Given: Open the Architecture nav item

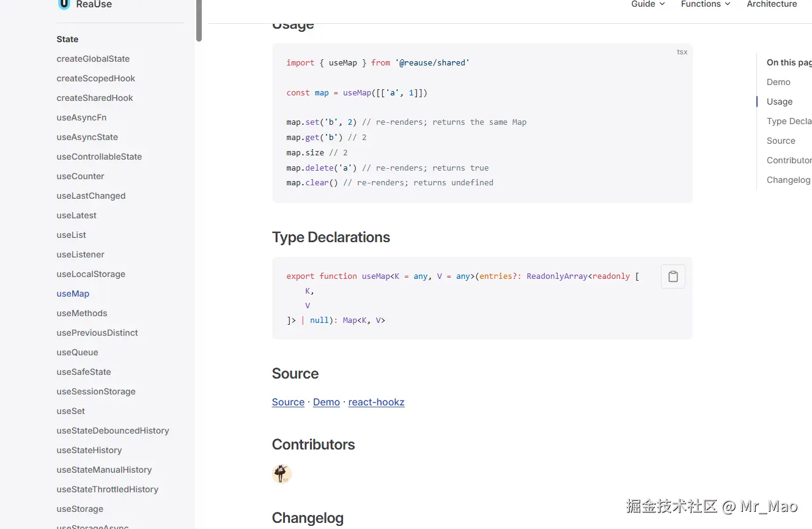Looking at the screenshot, I should [772, 4].
